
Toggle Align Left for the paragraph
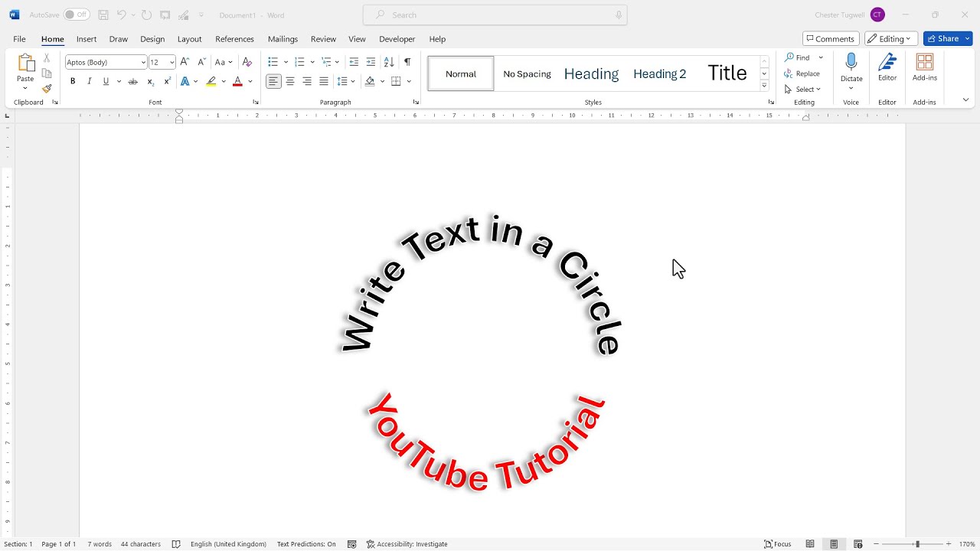click(273, 81)
